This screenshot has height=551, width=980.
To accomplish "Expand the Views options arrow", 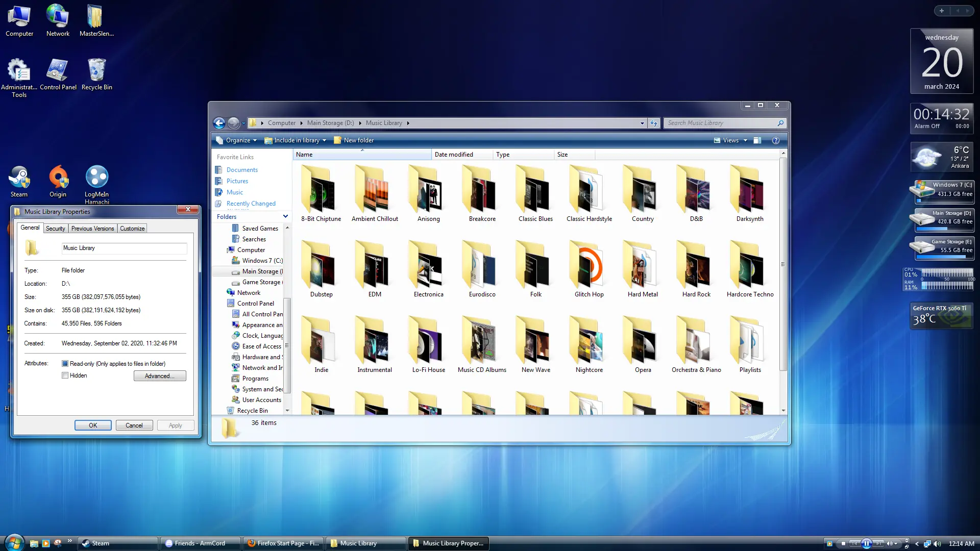I will [x=745, y=140].
